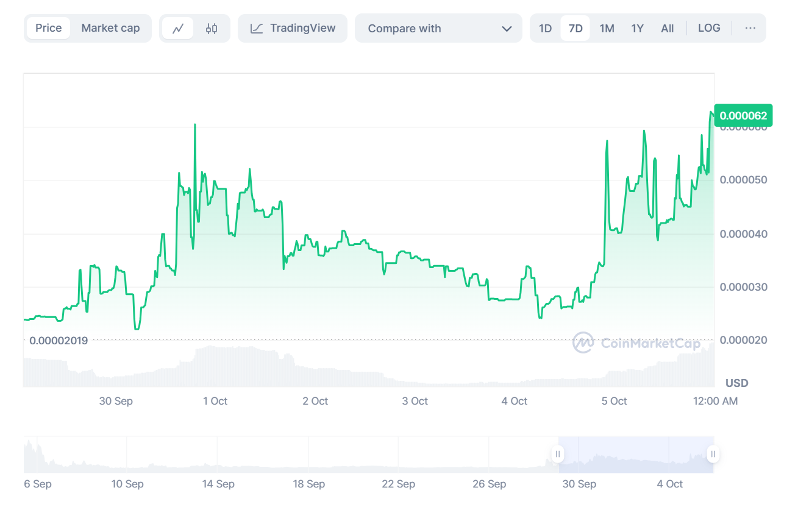This screenshot has width=798, height=532.
Task: Click the 0.000050 y-axis label
Action: [744, 180]
